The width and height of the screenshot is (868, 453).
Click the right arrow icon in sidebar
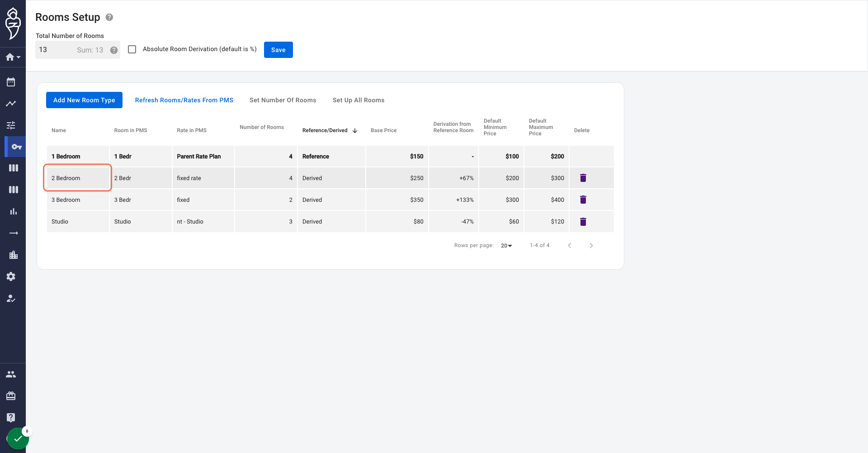pyautogui.click(x=14, y=233)
